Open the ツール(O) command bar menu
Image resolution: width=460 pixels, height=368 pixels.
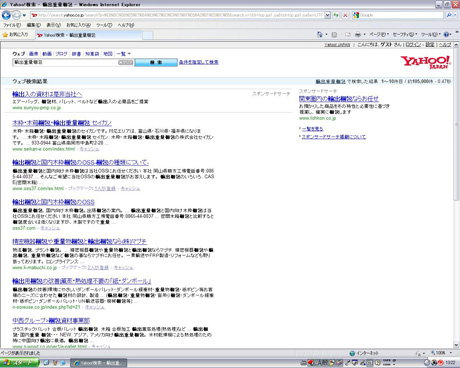[x=431, y=34]
